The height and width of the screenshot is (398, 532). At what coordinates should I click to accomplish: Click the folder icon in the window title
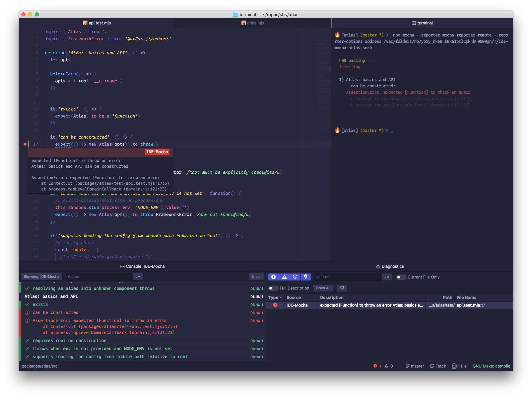[x=236, y=14]
